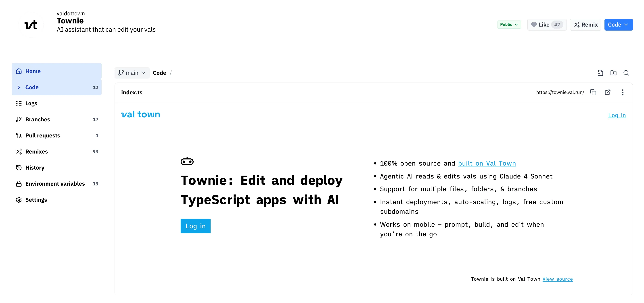
Task: Open the search within the Code panel
Action: pos(626,73)
